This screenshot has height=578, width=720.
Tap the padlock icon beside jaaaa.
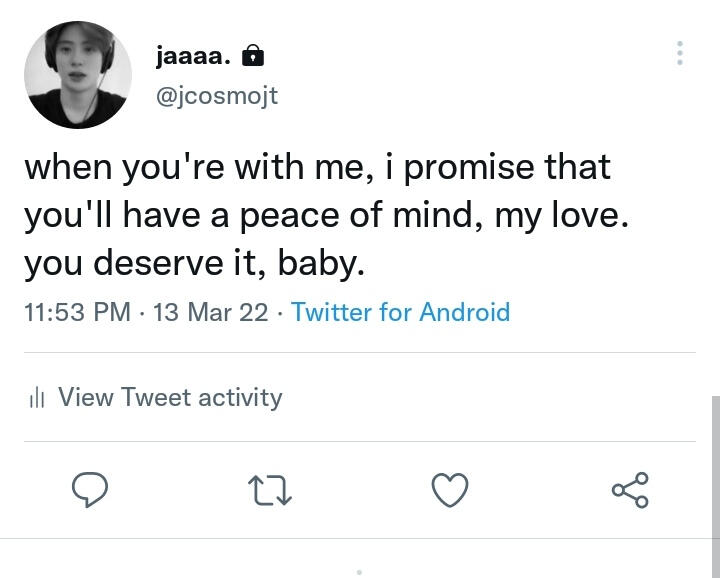[x=254, y=55]
